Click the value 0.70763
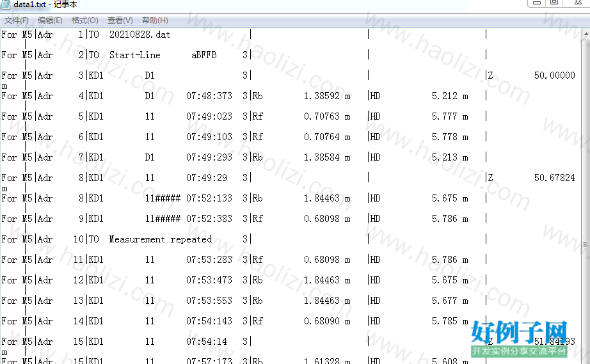Screen dimensions: 590x364 322,116
